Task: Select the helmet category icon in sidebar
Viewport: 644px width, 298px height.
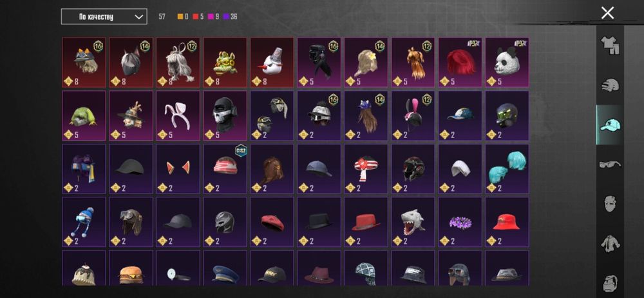Action: tap(610, 85)
